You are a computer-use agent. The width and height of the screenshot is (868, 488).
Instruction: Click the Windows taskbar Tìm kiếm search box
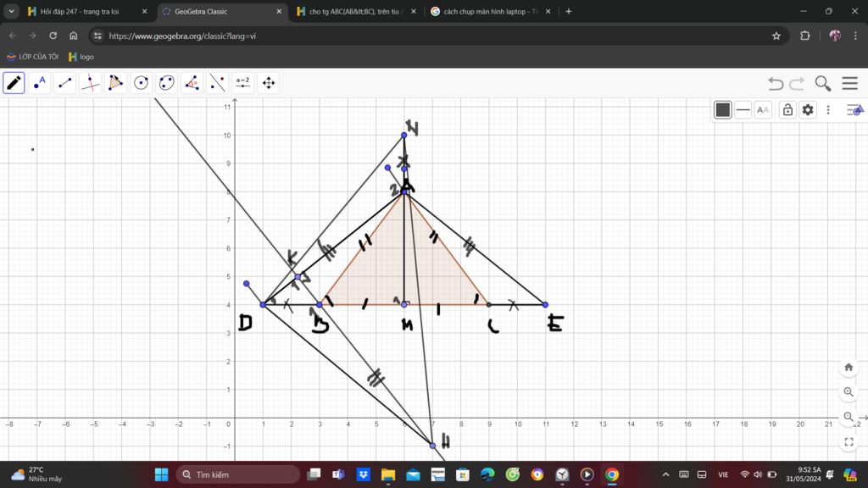click(x=237, y=474)
